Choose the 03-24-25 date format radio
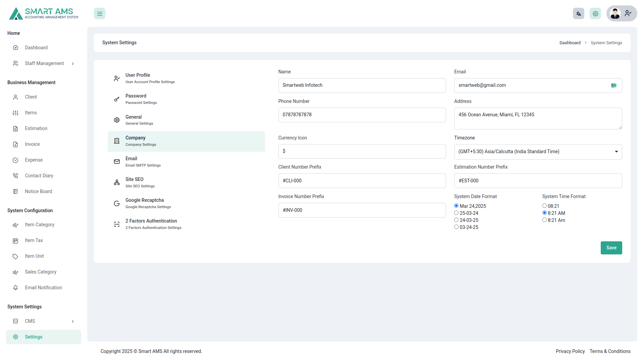Viewport: 644px width, 362px height. [x=456, y=227]
